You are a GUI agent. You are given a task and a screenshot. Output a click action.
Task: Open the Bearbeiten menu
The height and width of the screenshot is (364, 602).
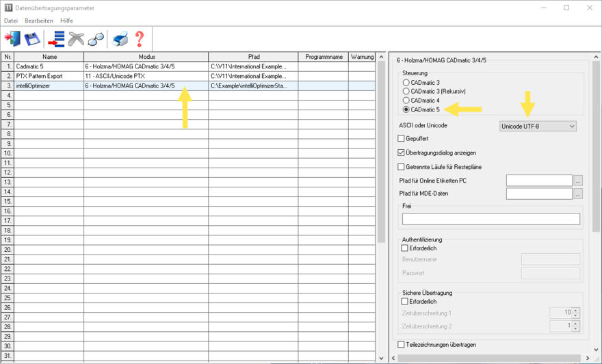pyautogui.click(x=39, y=21)
